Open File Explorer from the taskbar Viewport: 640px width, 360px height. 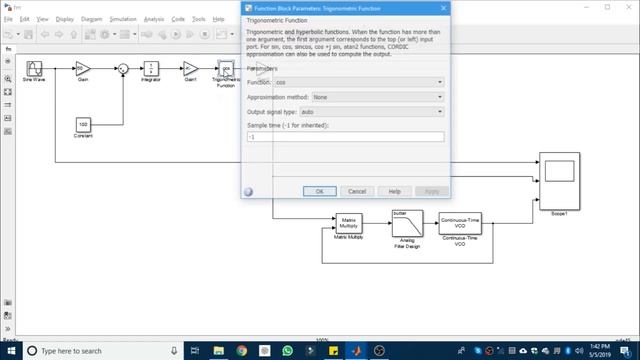click(x=219, y=351)
